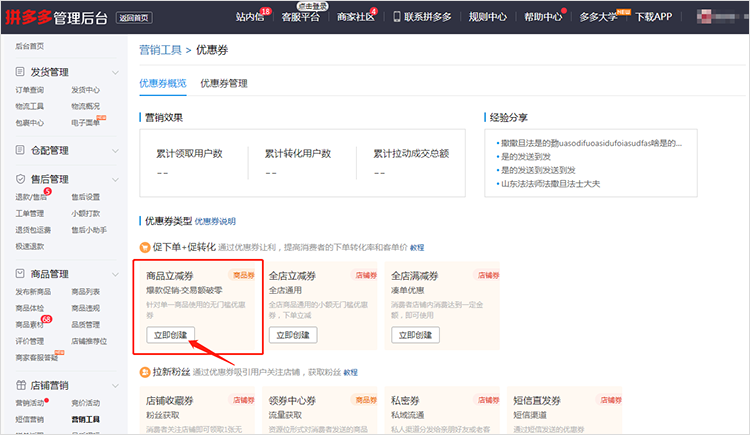Open 退款/售后 in the sidebar
The width and height of the screenshot is (750, 435).
[31, 197]
